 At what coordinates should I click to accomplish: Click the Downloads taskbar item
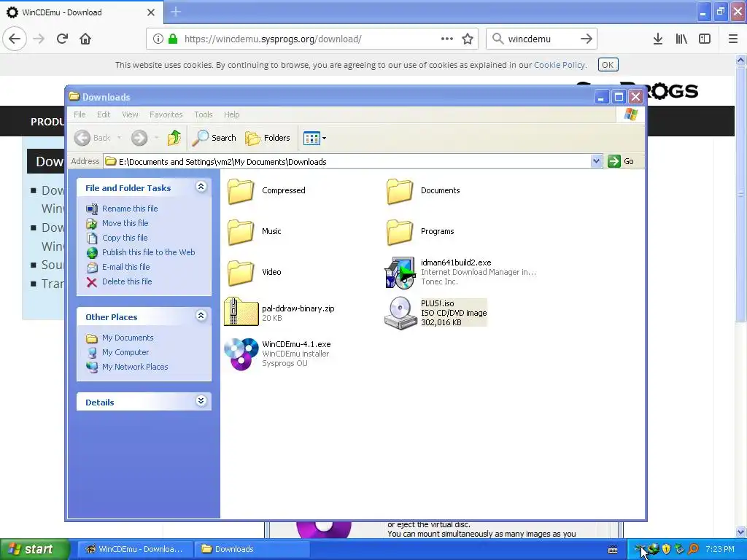(252, 549)
